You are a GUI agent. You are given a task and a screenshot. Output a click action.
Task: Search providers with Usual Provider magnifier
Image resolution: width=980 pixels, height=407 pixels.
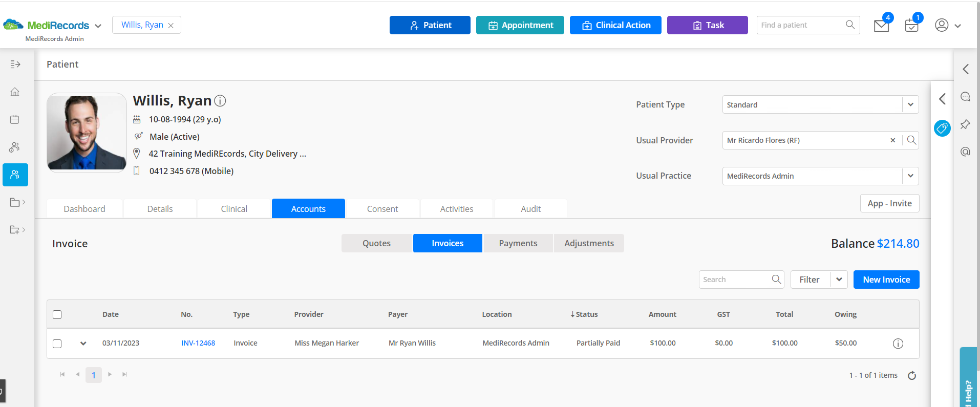click(x=911, y=140)
